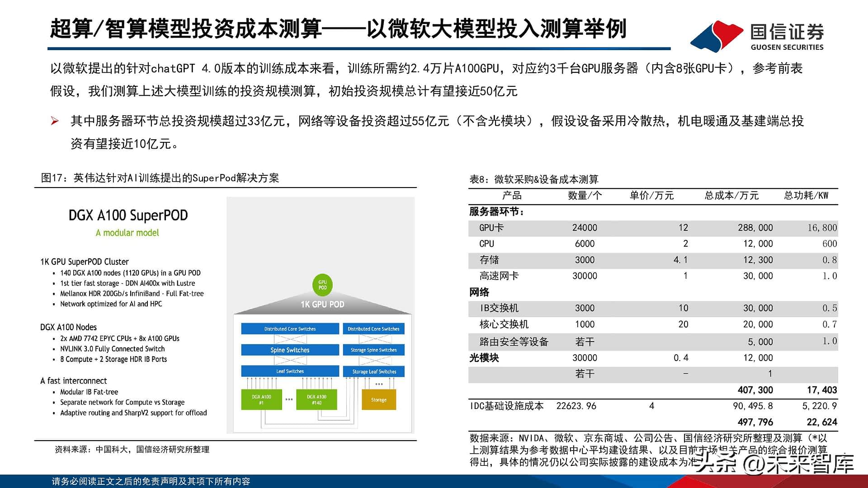Viewport: 868px width, 488px height.
Task: Click the 'Adaptive routing and SharpV2' bullet
Action: pyautogui.click(x=133, y=413)
